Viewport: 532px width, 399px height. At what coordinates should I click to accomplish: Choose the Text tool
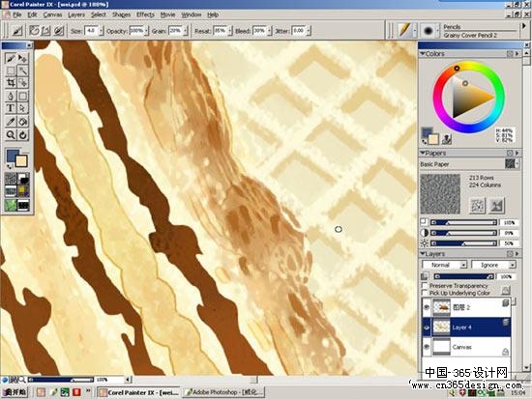click(11, 108)
